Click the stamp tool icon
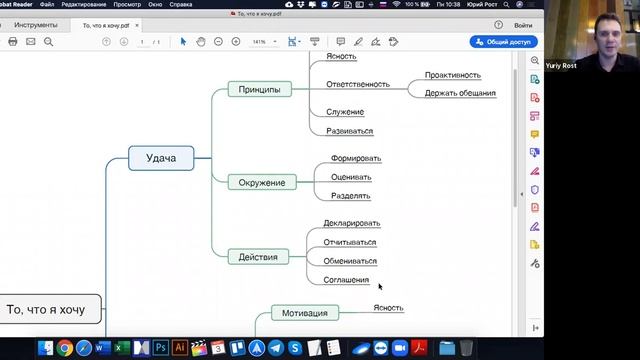The image size is (640, 360). [393, 42]
